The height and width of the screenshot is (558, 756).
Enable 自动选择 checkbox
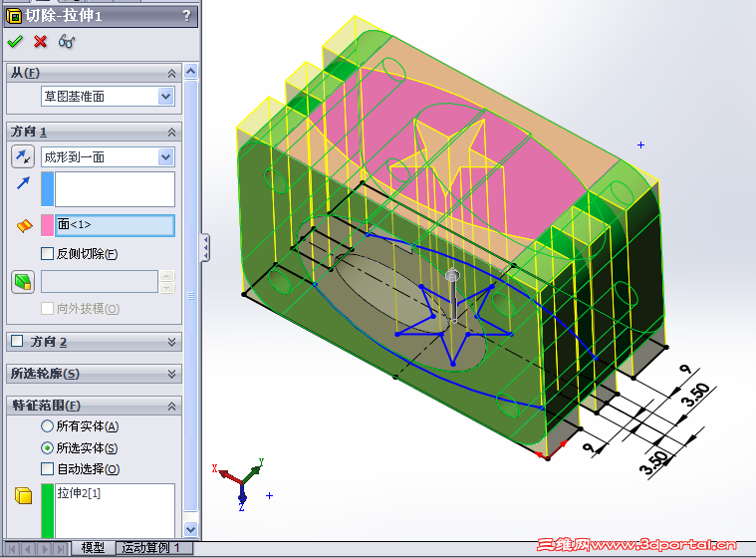[x=47, y=468]
